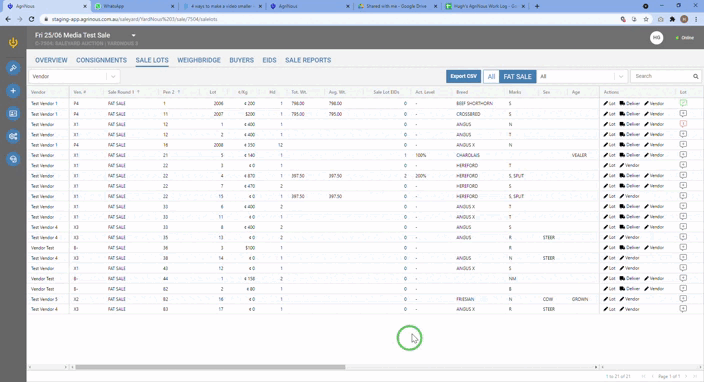Click the fourth blue sidebar share icon

click(13, 136)
